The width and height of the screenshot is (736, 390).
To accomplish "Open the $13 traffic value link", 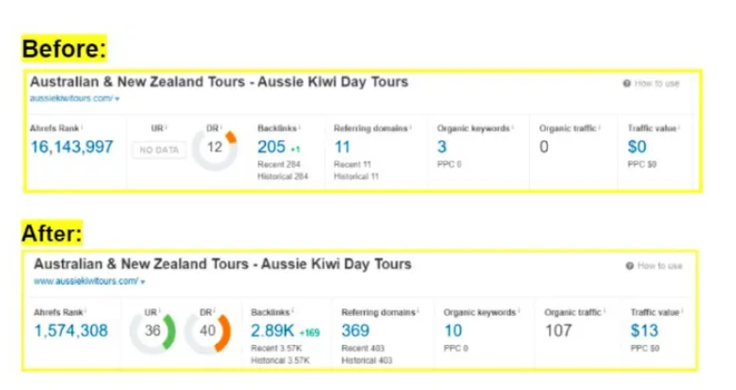I will tap(644, 331).
